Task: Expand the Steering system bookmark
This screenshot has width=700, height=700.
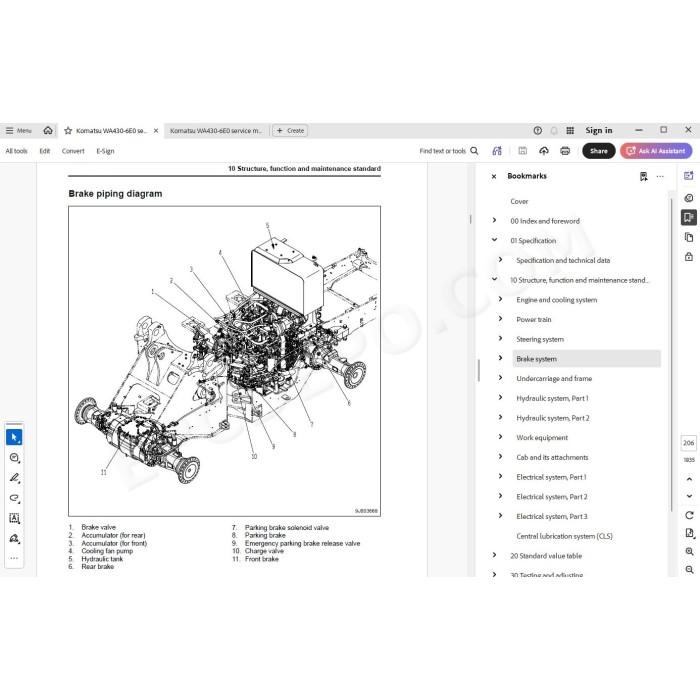Action: (500, 338)
